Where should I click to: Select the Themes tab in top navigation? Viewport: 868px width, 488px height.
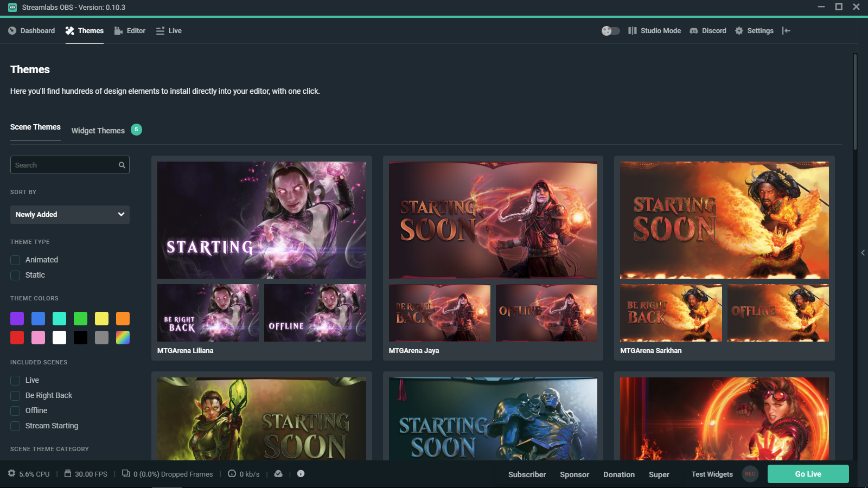point(85,31)
